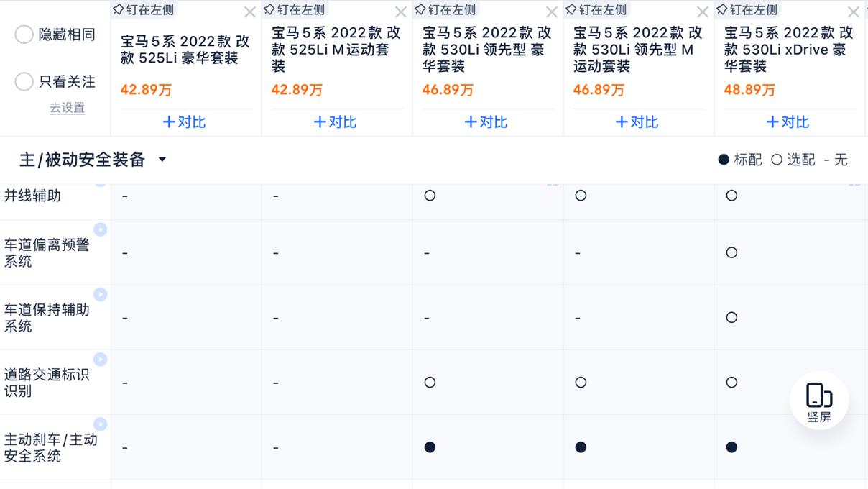Click the 对比 button under 530Li xDrive
The height and width of the screenshot is (489, 868).
pyautogui.click(x=787, y=122)
